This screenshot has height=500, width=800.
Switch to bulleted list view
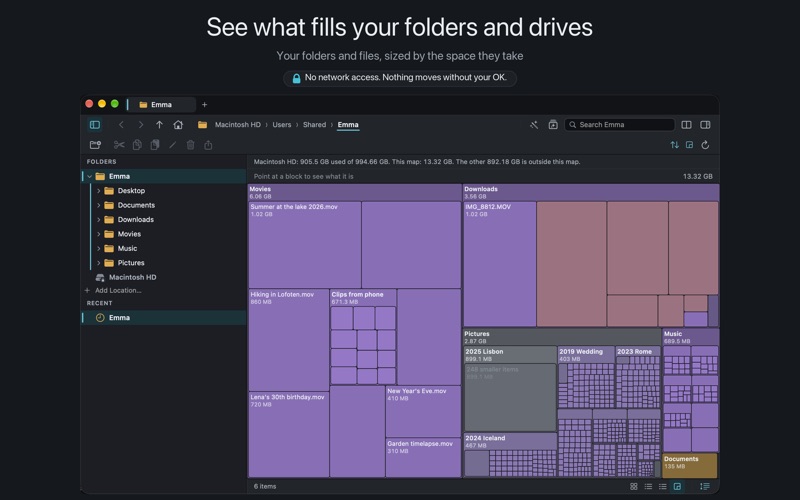point(648,487)
